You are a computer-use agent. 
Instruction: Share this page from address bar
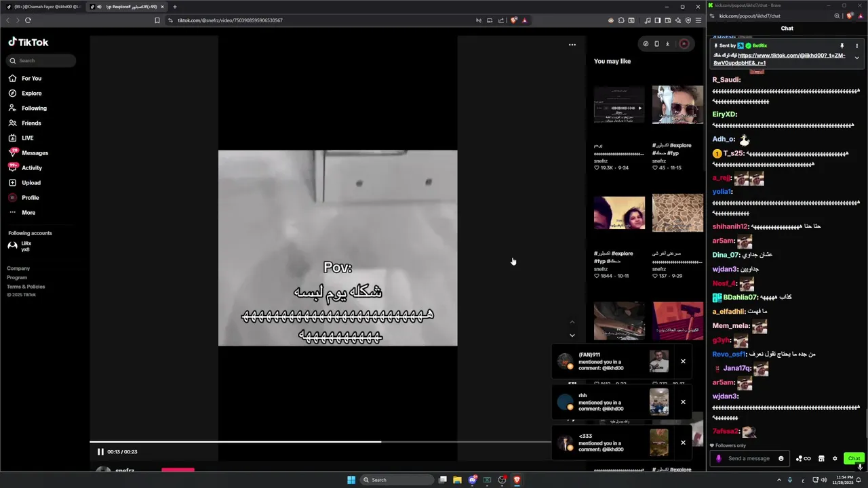pos(501,20)
